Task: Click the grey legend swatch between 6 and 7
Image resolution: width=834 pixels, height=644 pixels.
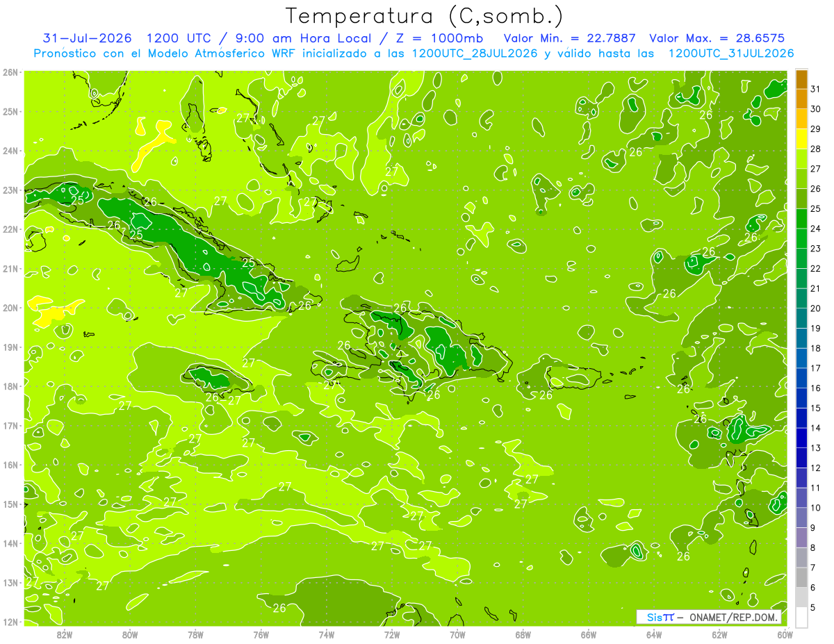Action: coord(801,577)
